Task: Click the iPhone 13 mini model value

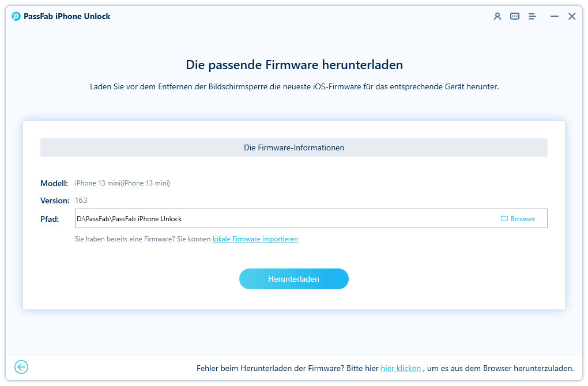Action: [x=122, y=183]
